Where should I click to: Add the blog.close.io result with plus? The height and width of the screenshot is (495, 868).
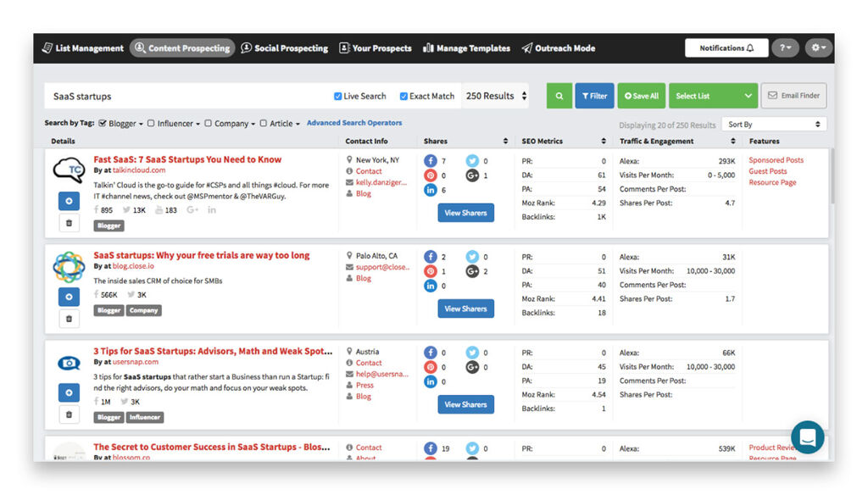click(70, 297)
